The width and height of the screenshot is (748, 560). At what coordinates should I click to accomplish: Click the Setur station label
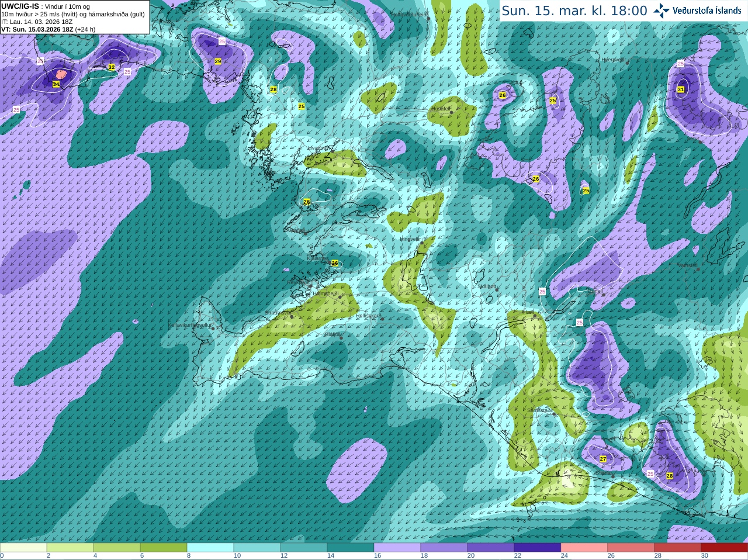693,139
